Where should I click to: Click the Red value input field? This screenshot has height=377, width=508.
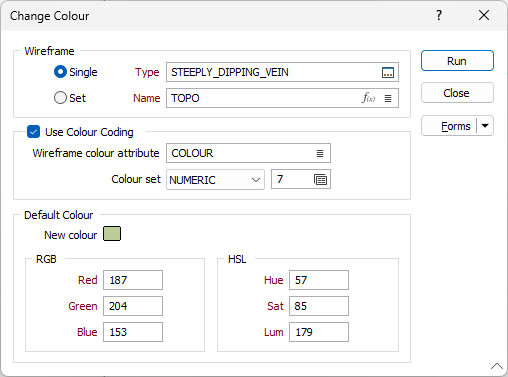[133, 280]
